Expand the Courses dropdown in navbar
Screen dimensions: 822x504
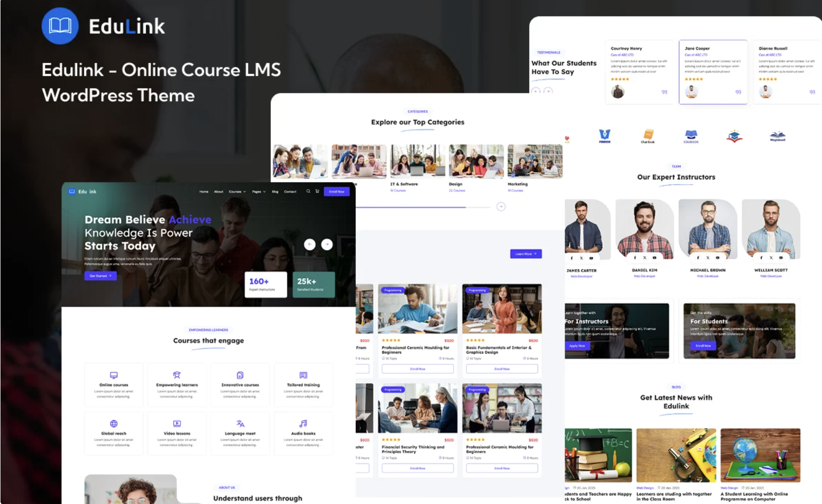(237, 192)
